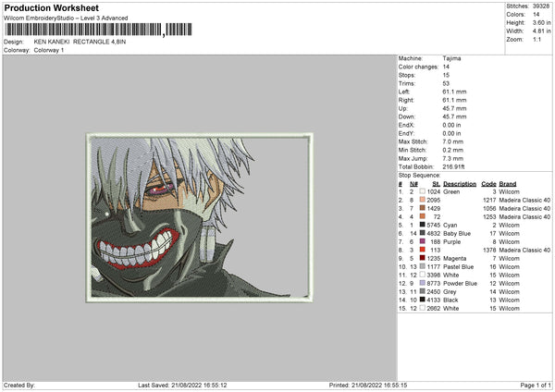Screen dimensions: 555x392
Task: Click the code 1253 in stop 4
Action: (489, 216)
